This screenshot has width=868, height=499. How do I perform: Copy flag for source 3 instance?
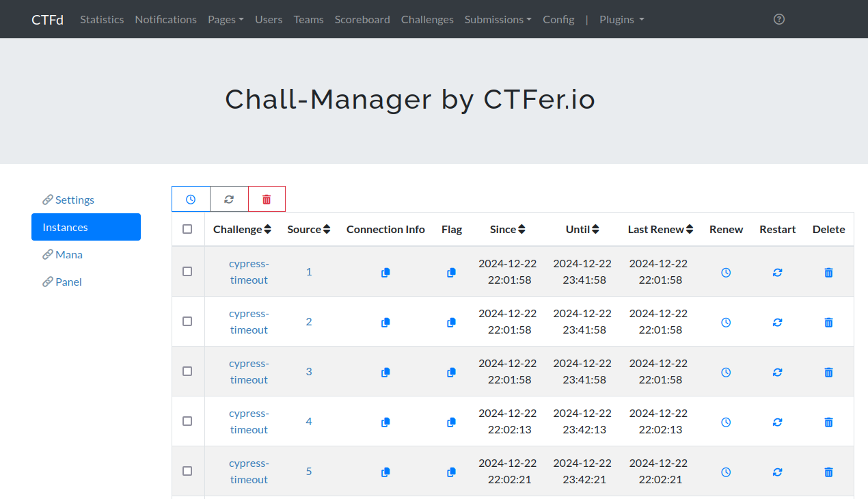pyautogui.click(x=451, y=372)
